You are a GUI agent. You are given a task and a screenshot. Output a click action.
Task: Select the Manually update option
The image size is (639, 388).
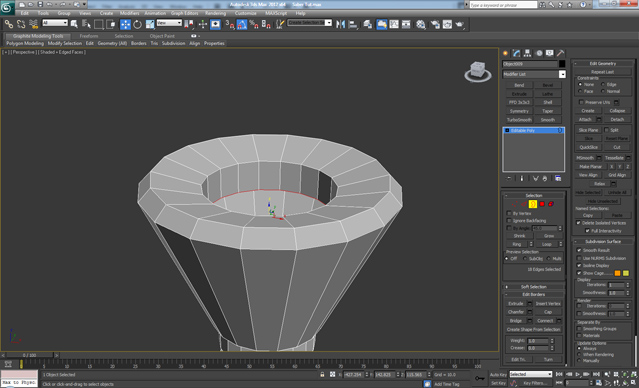[579, 361]
